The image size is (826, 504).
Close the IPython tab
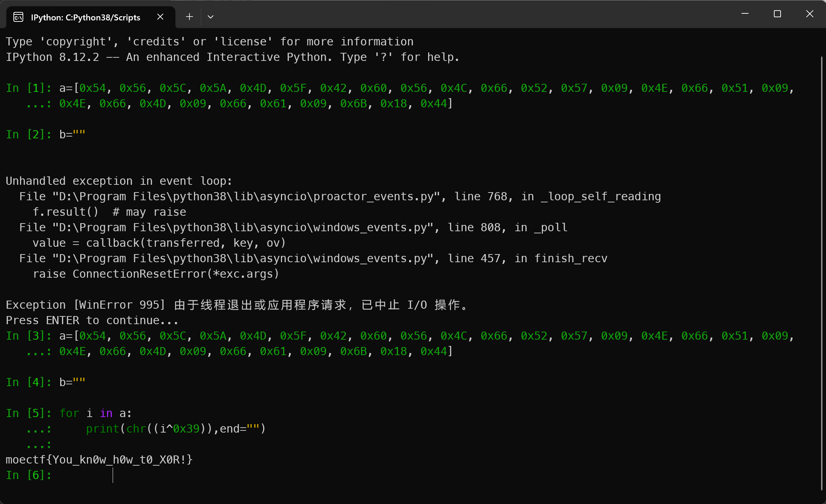[160, 17]
